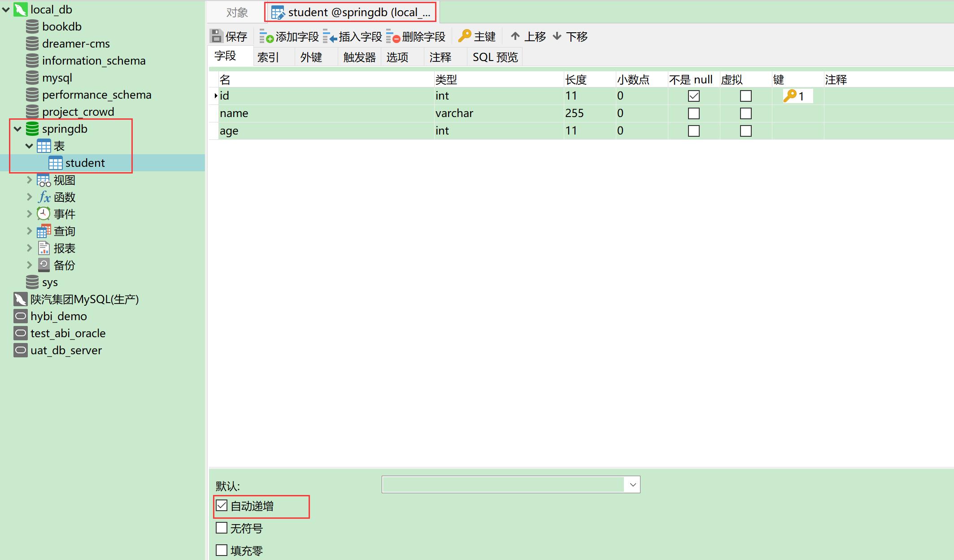This screenshot has width=954, height=560.
Task: Check Not Null for age field
Action: coord(694,131)
